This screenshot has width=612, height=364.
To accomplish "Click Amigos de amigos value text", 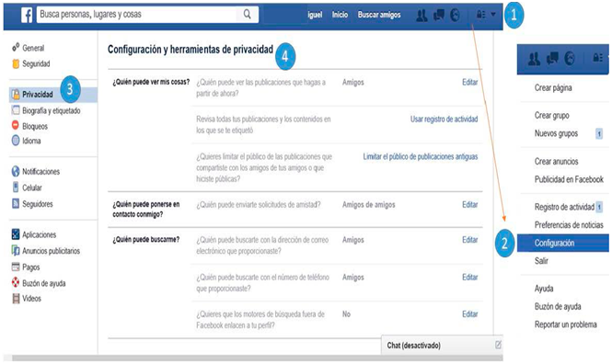I will 368,205.
